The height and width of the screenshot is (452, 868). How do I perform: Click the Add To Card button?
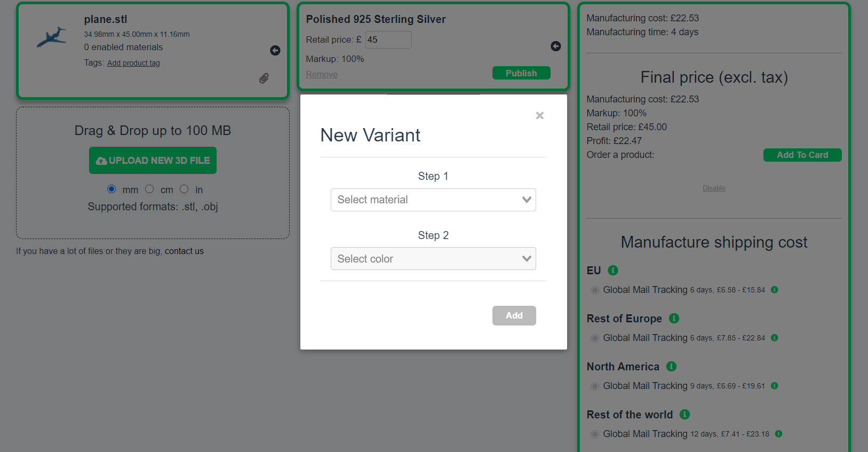(x=802, y=155)
